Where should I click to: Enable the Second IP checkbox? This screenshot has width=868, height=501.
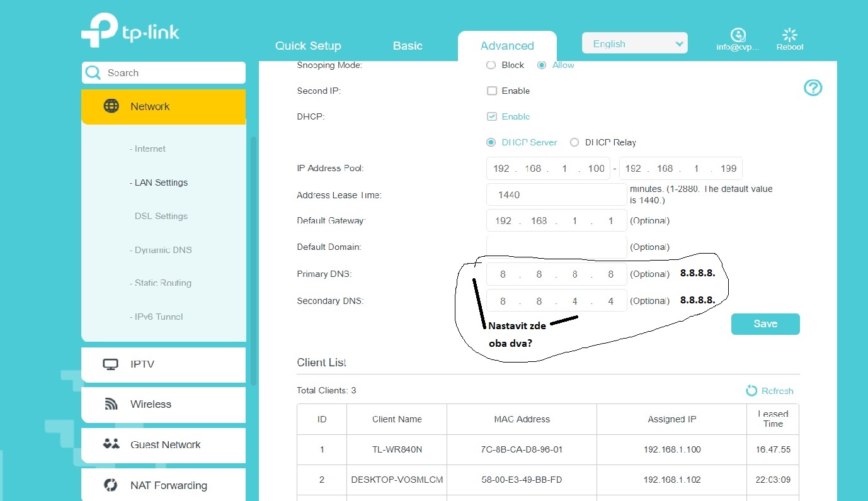(x=492, y=91)
